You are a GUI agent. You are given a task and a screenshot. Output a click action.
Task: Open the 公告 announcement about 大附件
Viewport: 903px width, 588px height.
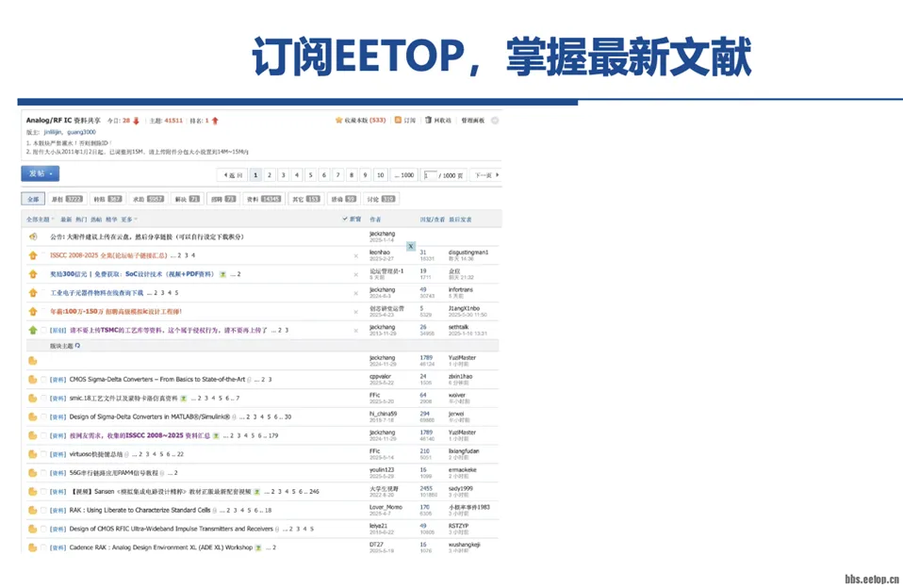point(147,237)
